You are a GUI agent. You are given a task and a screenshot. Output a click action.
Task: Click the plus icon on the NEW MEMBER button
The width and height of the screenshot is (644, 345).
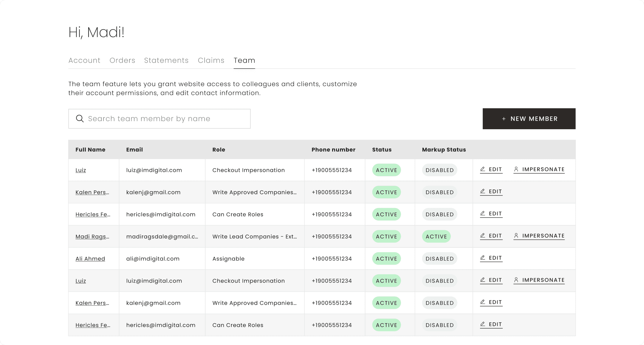tap(504, 118)
